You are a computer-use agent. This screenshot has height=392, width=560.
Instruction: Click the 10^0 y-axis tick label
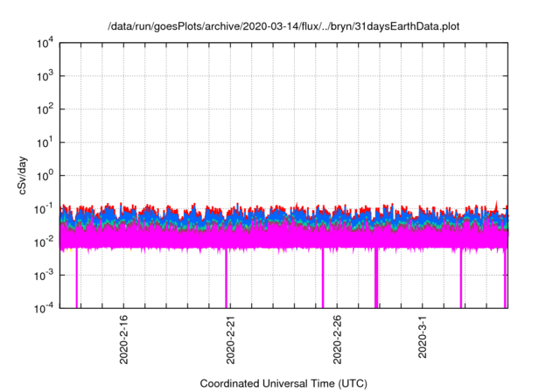pyautogui.click(x=45, y=176)
